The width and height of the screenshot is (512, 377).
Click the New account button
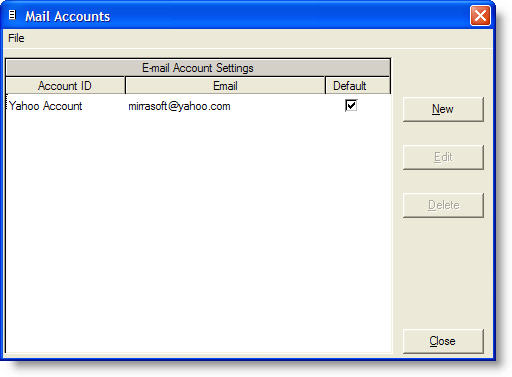[443, 109]
